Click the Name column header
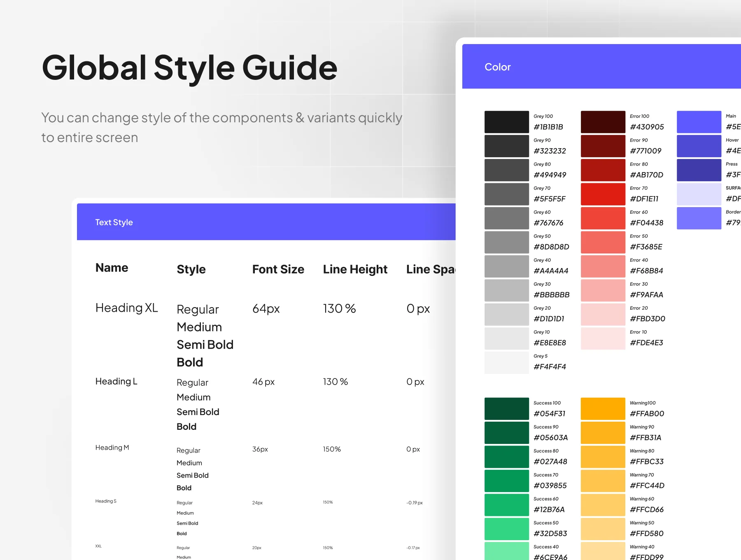Screen dimensions: 741x560 pos(112,268)
